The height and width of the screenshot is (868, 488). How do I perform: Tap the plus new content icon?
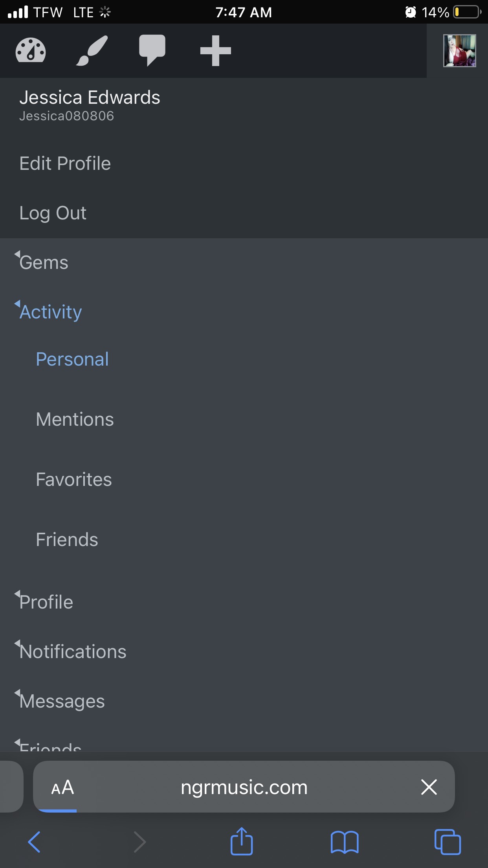[215, 51]
